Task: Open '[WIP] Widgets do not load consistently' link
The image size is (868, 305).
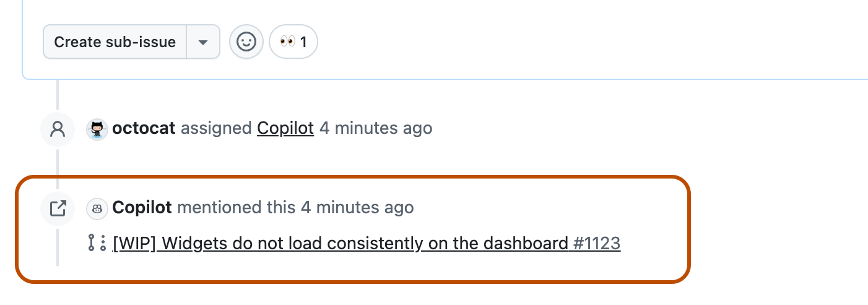Action: tap(340, 244)
